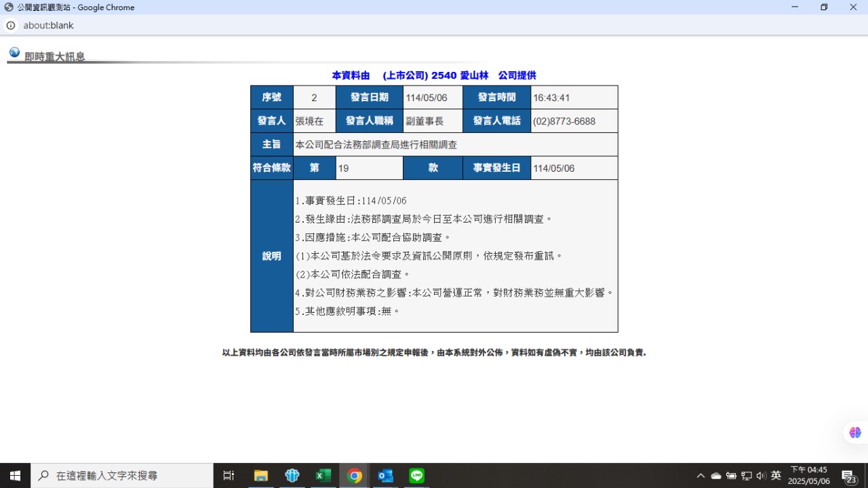Open the Windows Start menu
868x488 pixels.
pyautogui.click(x=15, y=476)
